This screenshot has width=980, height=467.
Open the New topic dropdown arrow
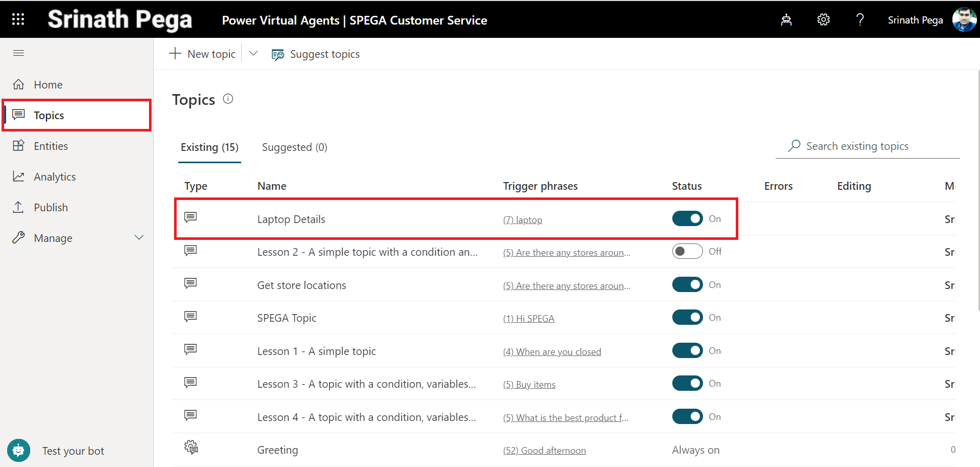(x=253, y=54)
